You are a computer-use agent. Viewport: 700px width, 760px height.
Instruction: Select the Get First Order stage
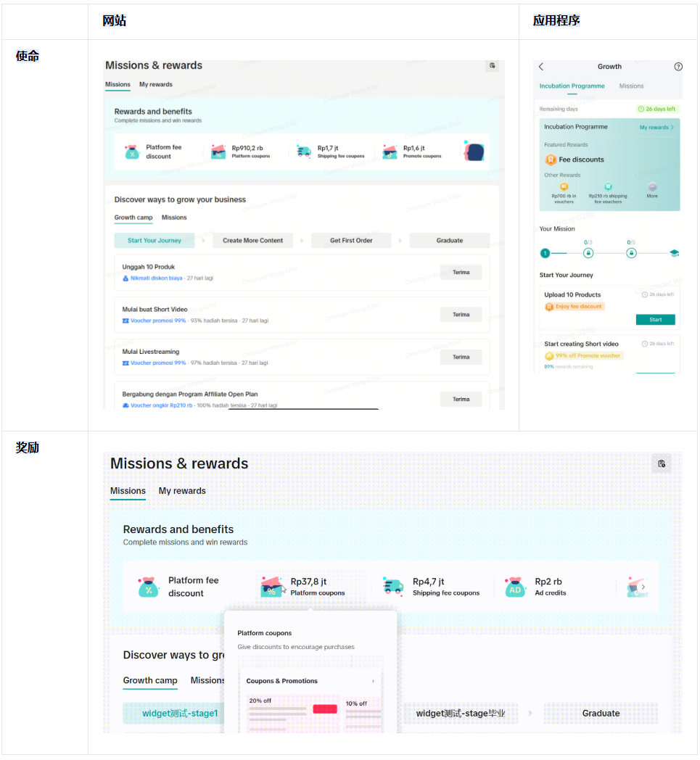pos(351,241)
